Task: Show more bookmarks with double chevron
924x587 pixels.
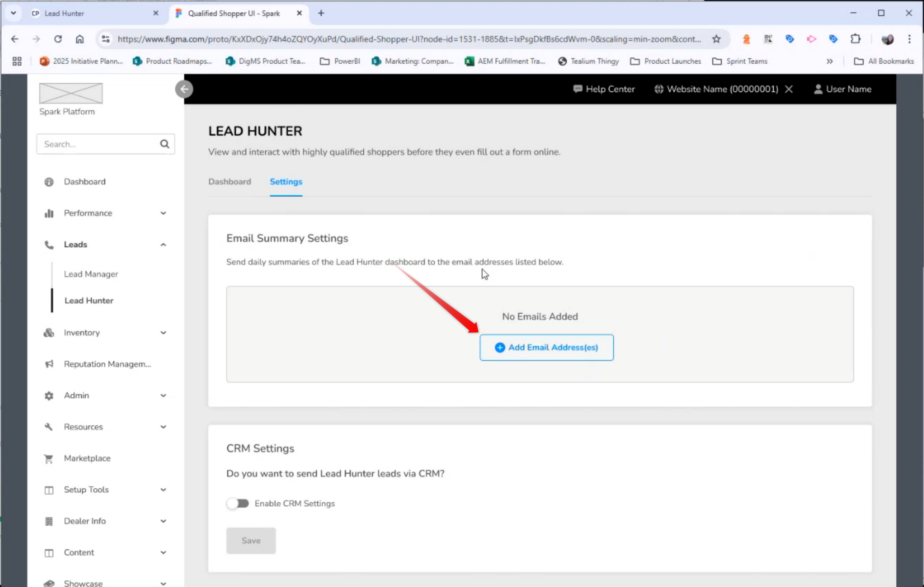Action: 830,61
